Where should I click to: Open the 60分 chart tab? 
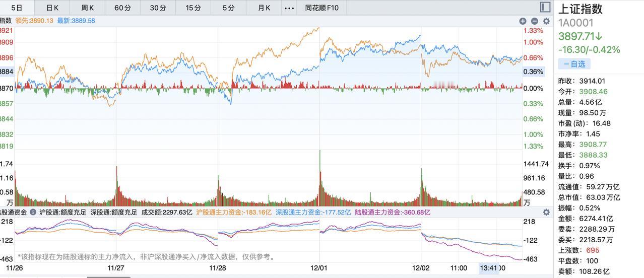click(x=123, y=8)
